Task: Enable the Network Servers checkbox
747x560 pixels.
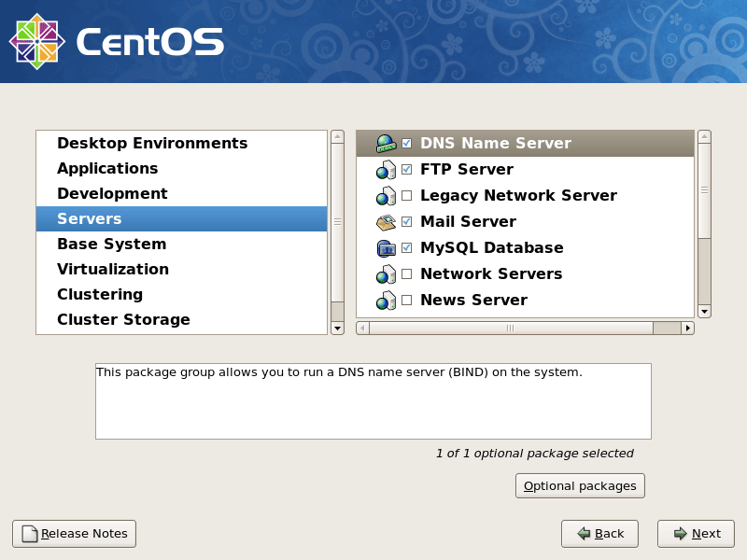Action: pos(407,274)
